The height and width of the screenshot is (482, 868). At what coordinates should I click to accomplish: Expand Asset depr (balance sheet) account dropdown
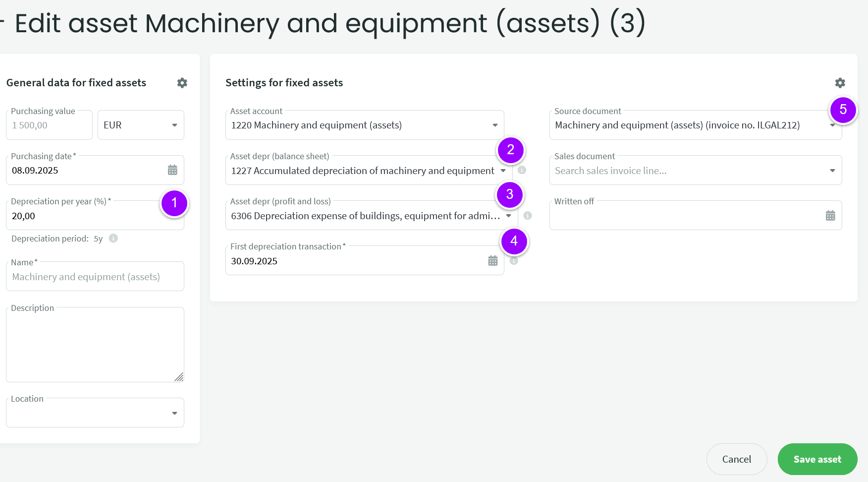(503, 171)
